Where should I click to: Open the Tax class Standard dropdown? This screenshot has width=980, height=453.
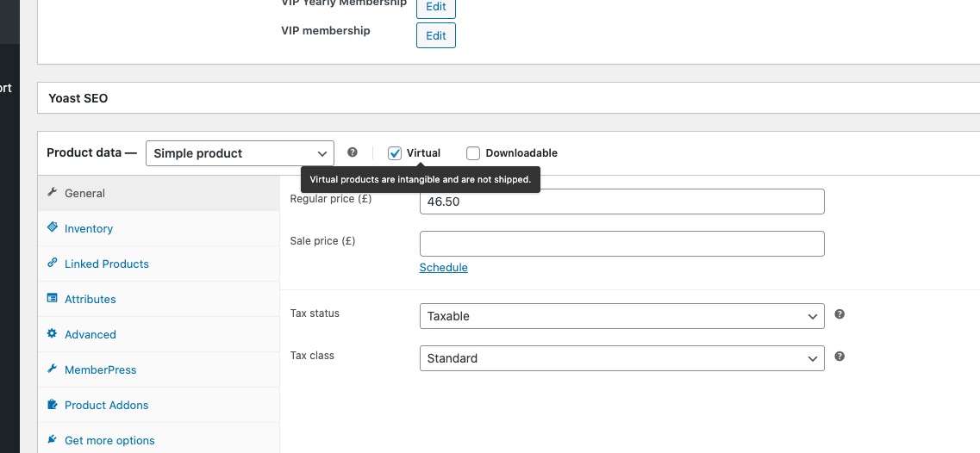(x=622, y=358)
